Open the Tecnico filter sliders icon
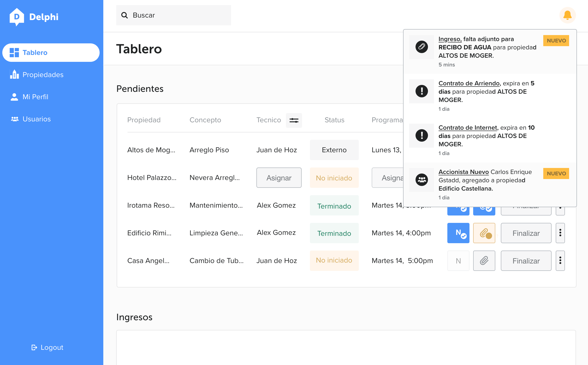588x365 pixels. (x=294, y=120)
